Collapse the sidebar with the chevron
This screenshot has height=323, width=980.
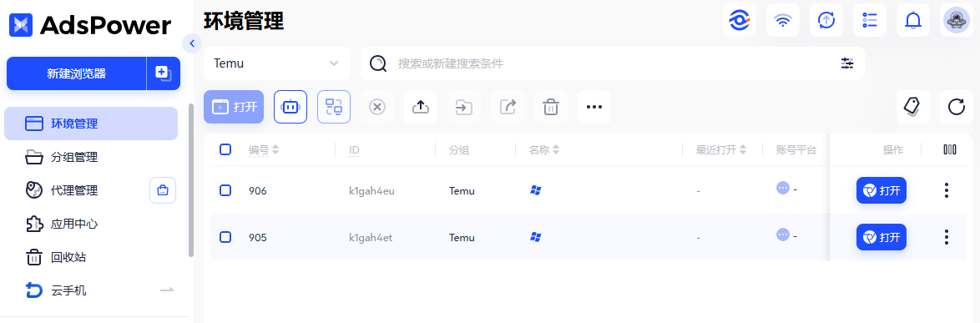(192, 43)
